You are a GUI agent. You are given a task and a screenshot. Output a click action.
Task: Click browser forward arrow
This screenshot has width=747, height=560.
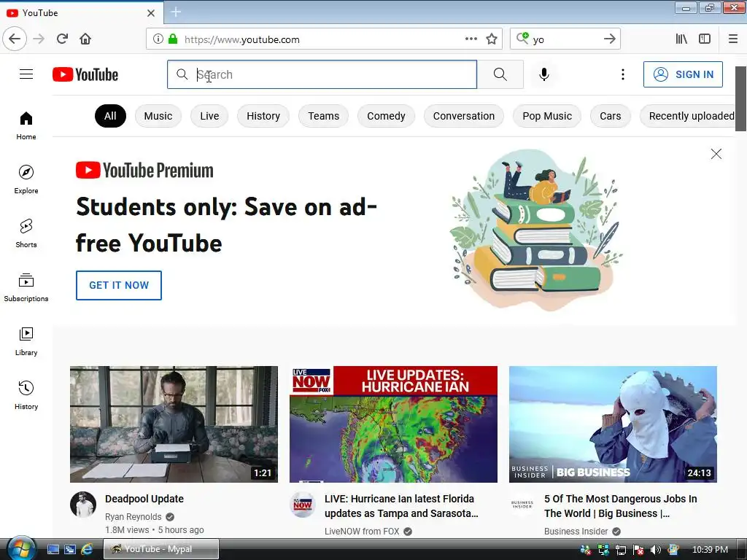(x=39, y=39)
